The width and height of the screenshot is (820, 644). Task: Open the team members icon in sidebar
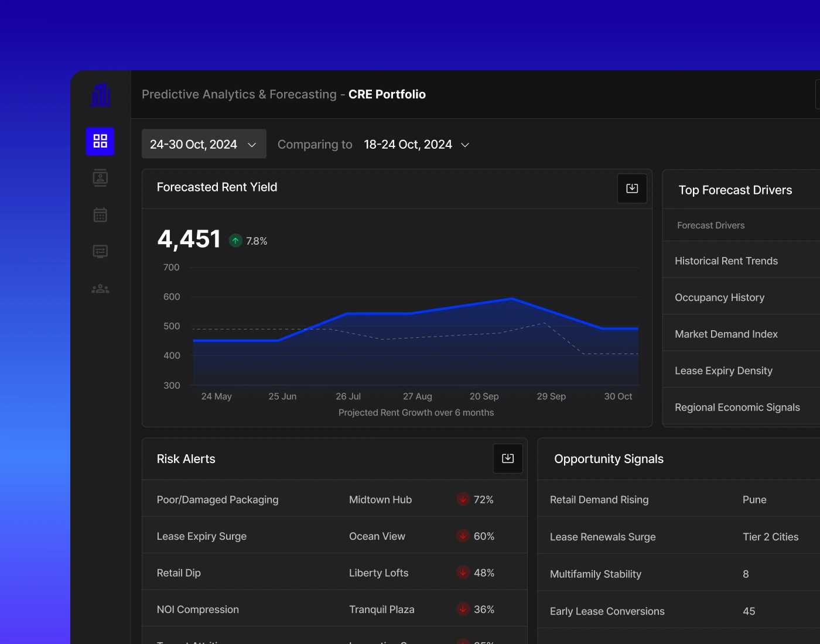tap(100, 289)
